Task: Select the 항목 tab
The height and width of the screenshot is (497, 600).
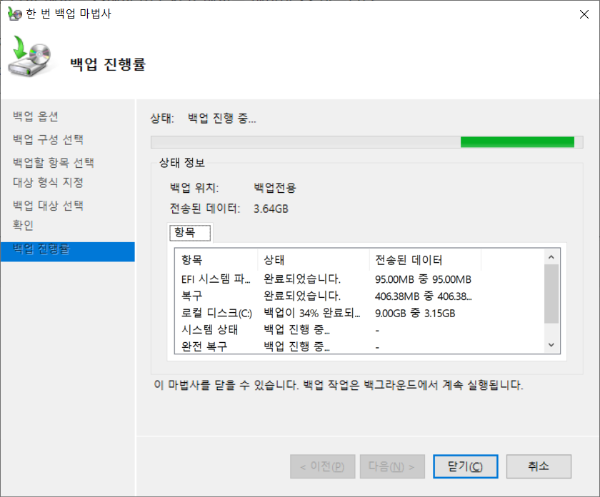Action: [x=190, y=233]
